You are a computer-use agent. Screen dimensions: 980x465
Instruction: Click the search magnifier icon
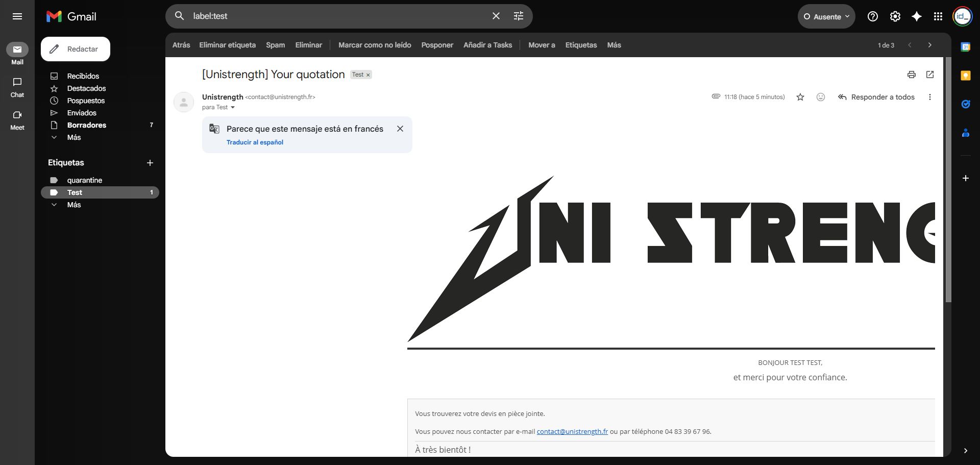pyautogui.click(x=179, y=16)
